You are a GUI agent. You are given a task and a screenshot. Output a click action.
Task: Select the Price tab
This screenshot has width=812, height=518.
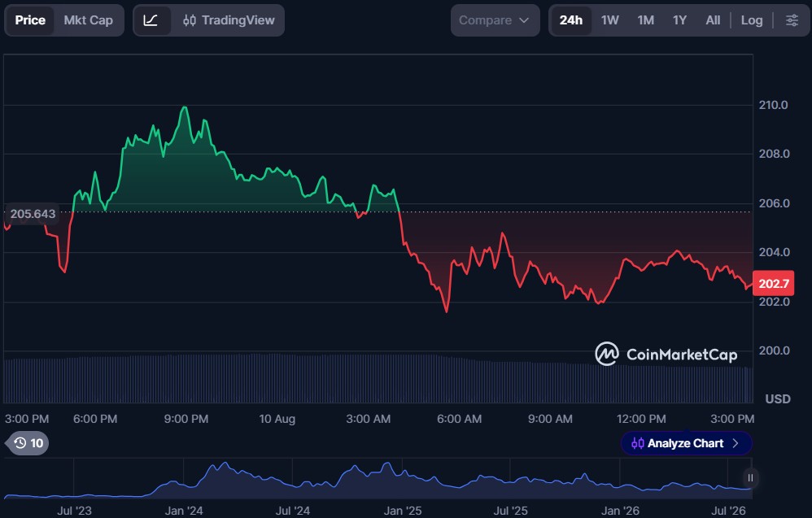point(30,20)
